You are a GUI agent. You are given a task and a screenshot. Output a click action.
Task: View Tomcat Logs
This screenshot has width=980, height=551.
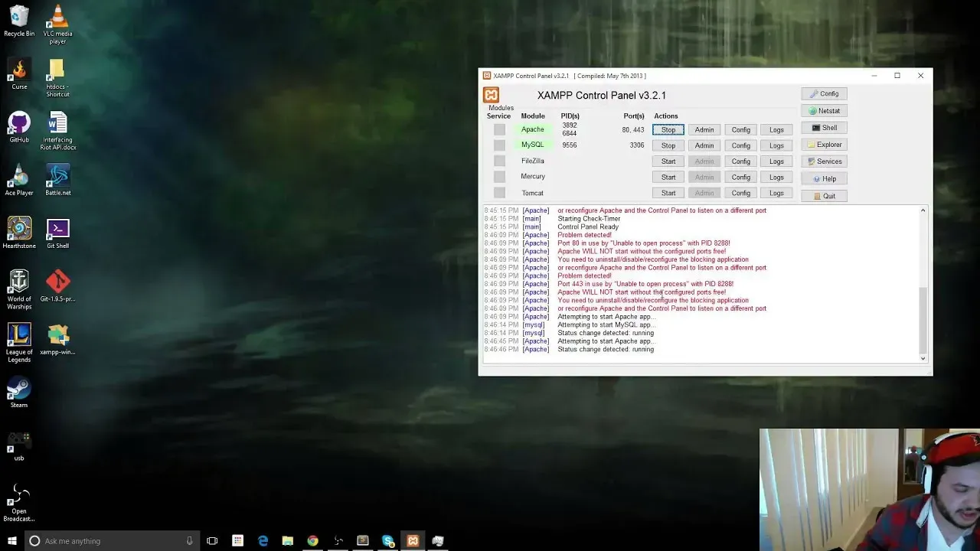776,193
